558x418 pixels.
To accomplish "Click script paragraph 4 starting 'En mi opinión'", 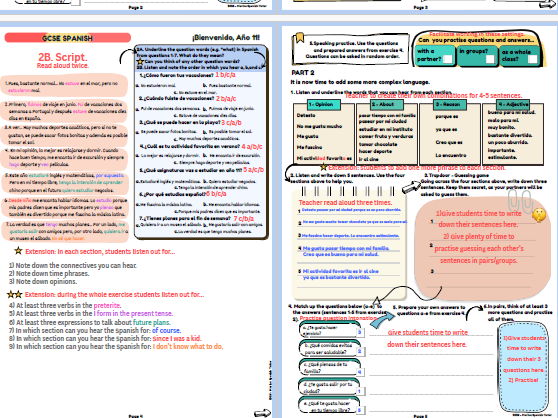I will coord(64,158).
